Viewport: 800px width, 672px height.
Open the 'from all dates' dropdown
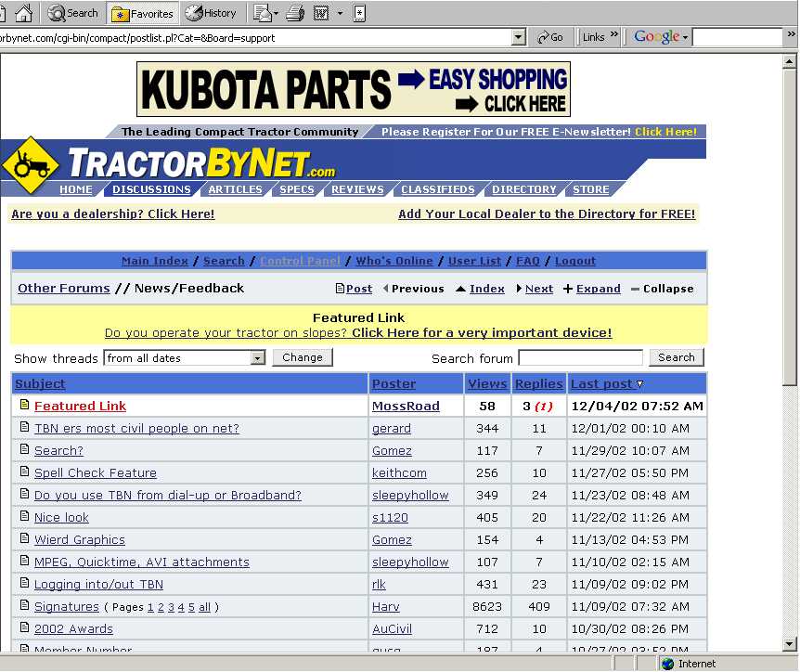185,357
